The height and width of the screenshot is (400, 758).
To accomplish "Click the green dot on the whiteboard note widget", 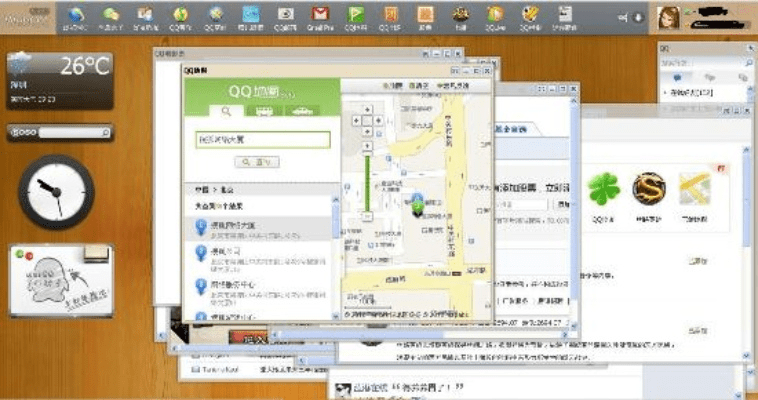I will tap(20, 253).
